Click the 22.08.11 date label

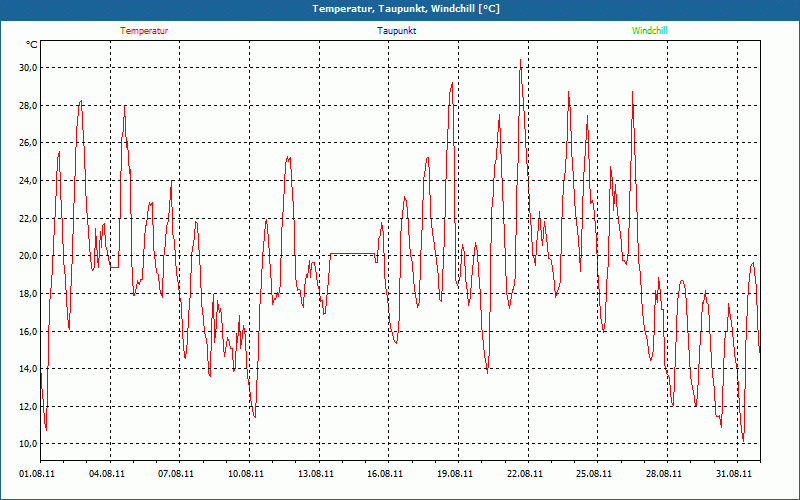coord(525,473)
